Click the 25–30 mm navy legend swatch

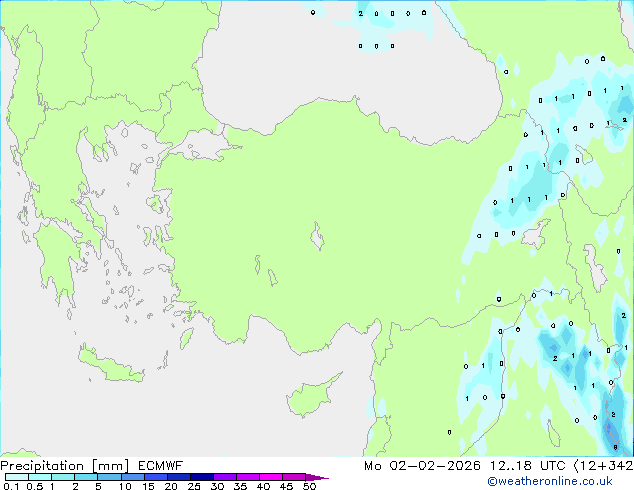click(201, 477)
